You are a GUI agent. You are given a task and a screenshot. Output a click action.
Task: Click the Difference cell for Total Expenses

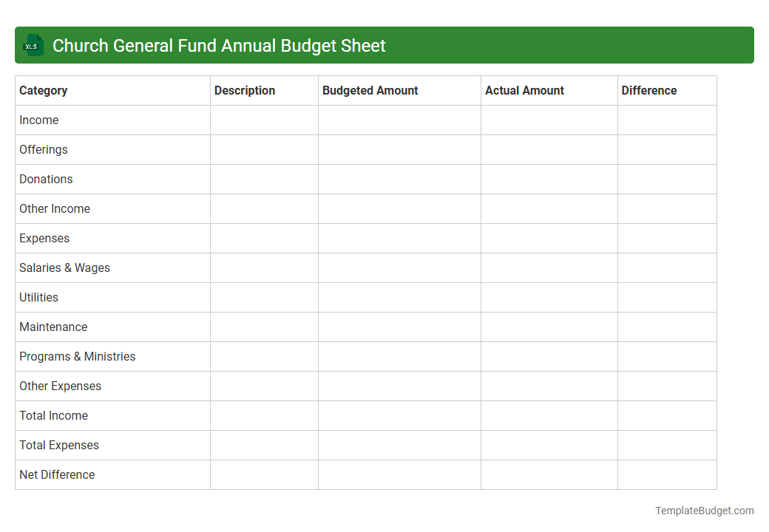667,445
